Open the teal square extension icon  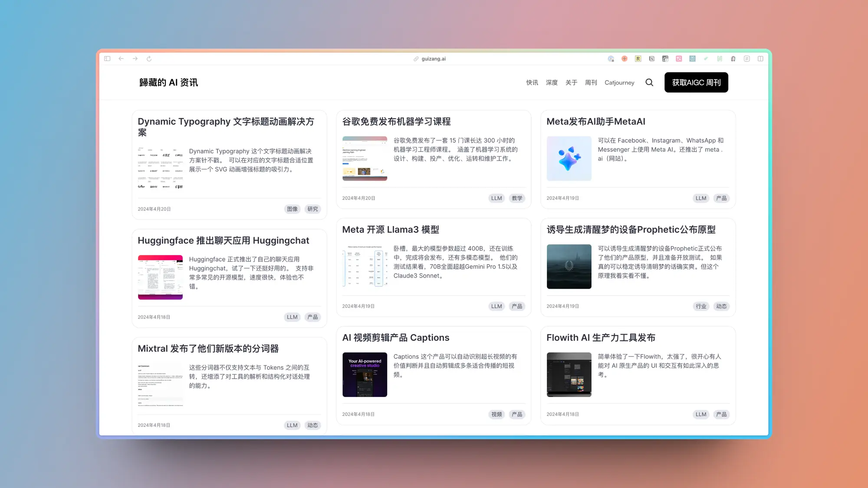(x=692, y=59)
